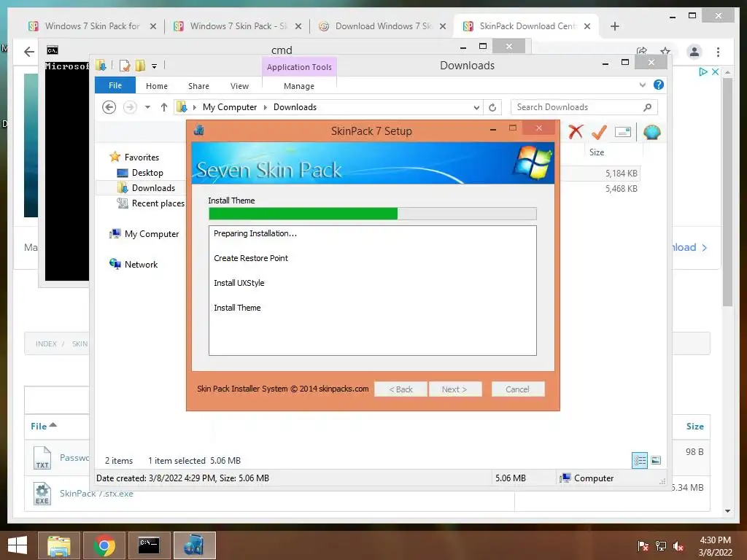Go up one folder level in Explorer
Image resolution: width=747 pixels, height=560 pixels.
(164, 107)
